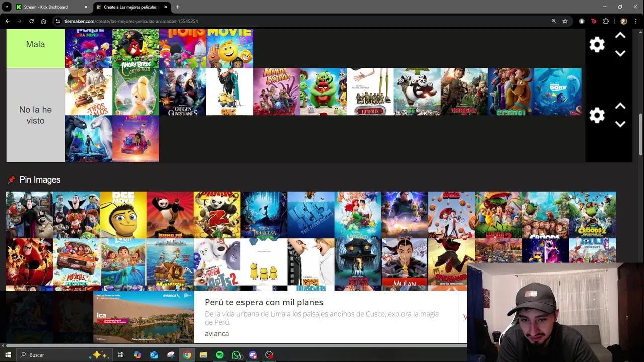Open the browser home page
This screenshot has width=644, height=362.
[x=43, y=21]
